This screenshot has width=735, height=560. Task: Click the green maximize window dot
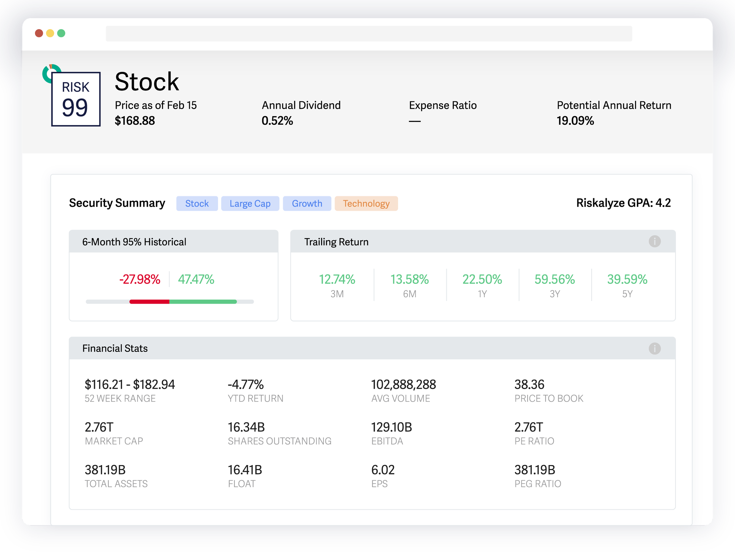pyautogui.click(x=61, y=33)
